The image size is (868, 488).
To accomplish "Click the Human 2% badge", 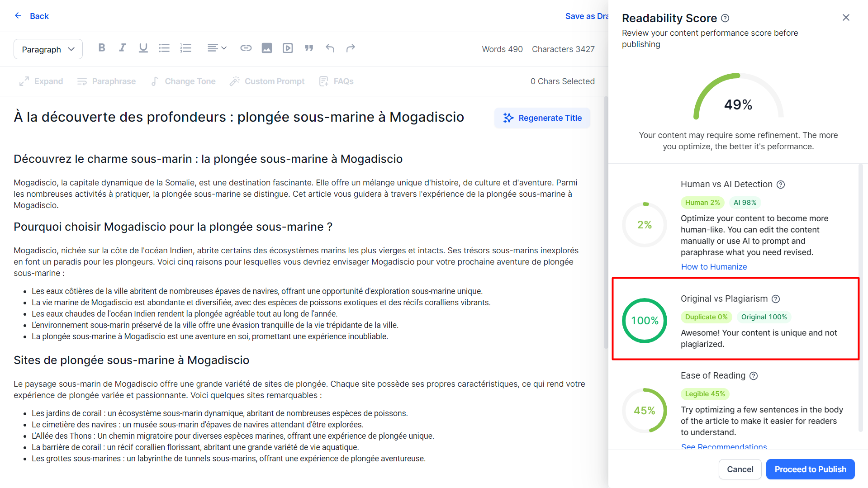I will pyautogui.click(x=702, y=203).
